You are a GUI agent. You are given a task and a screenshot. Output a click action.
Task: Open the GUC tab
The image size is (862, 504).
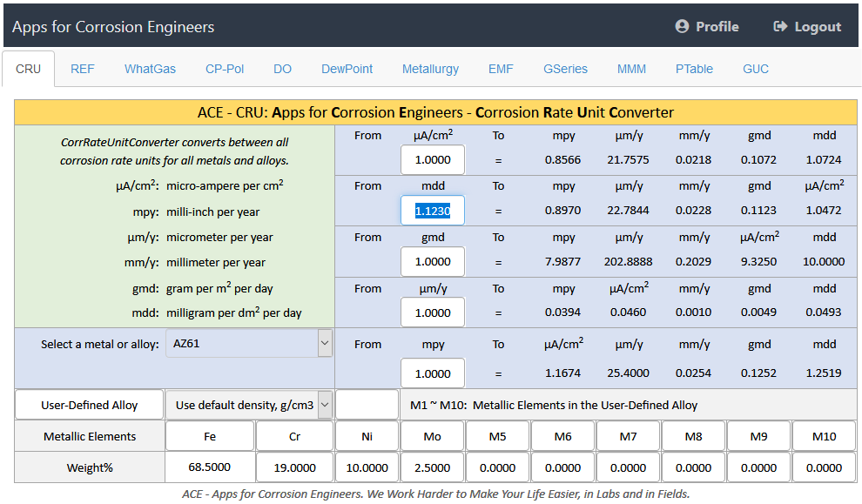[x=756, y=69]
